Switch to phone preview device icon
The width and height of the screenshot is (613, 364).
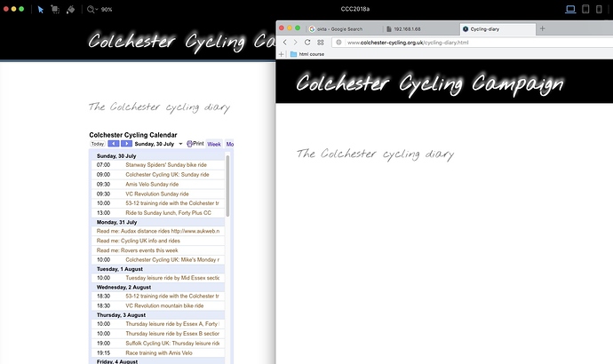click(600, 9)
